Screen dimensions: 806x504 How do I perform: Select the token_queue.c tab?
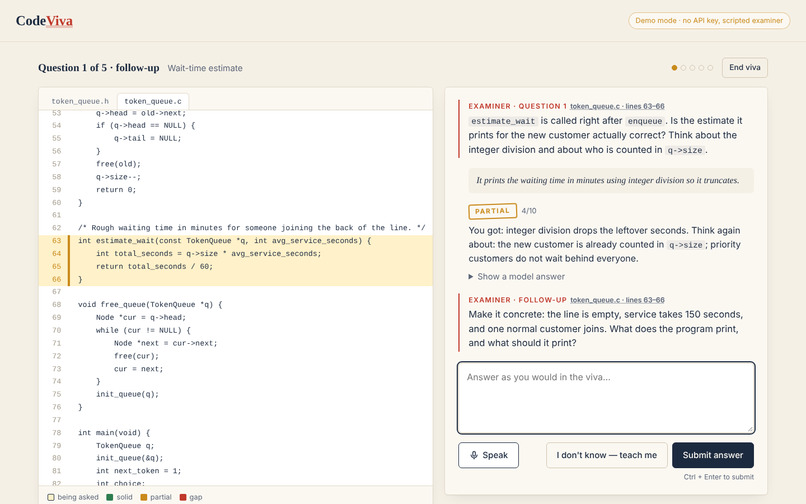point(153,101)
